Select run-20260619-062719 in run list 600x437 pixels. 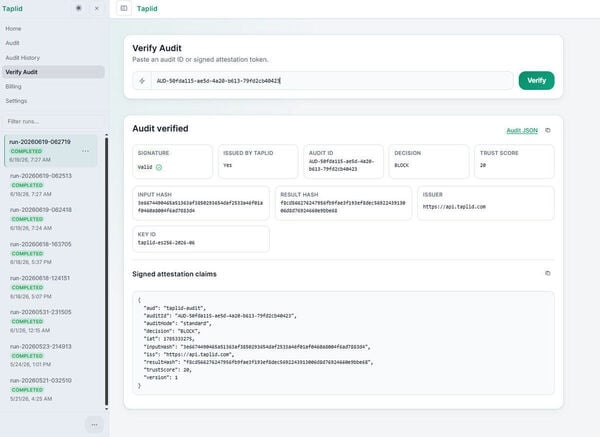(50, 151)
